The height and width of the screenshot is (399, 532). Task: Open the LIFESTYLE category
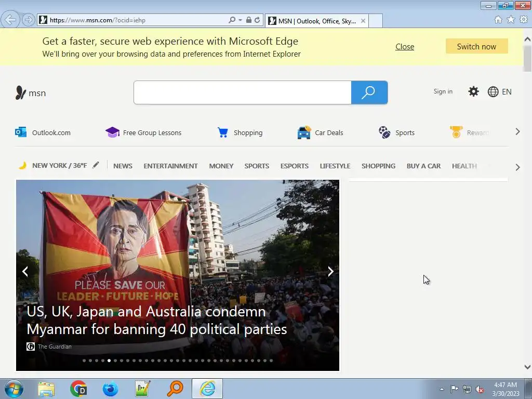[x=335, y=166]
